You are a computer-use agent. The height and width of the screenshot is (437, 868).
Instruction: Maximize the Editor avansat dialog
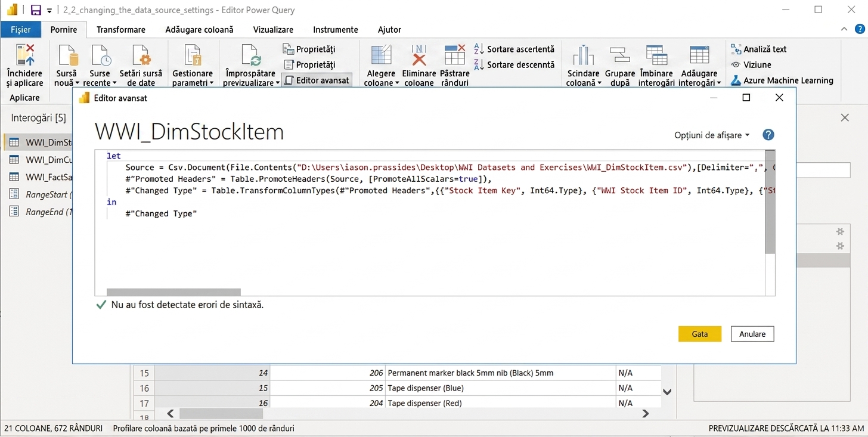(746, 98)
